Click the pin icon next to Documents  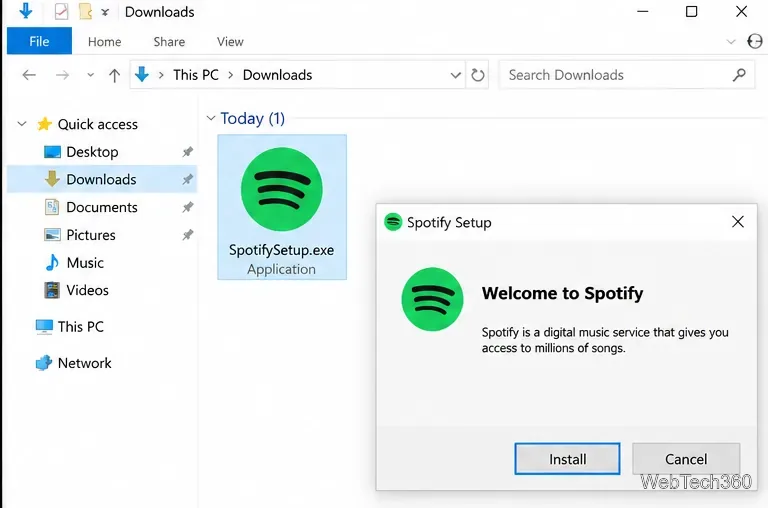pos(188,207)
